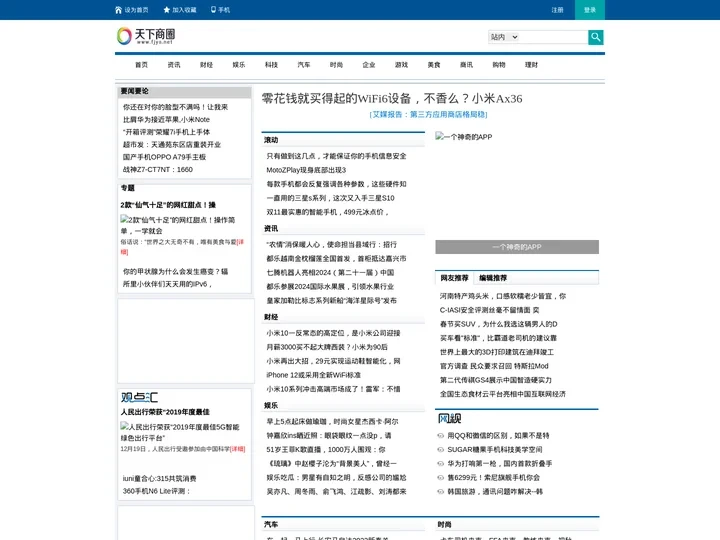This screenshot has height=540, width=720.
Task: Open the 美食 navigation item
Action: coord(434,65)
